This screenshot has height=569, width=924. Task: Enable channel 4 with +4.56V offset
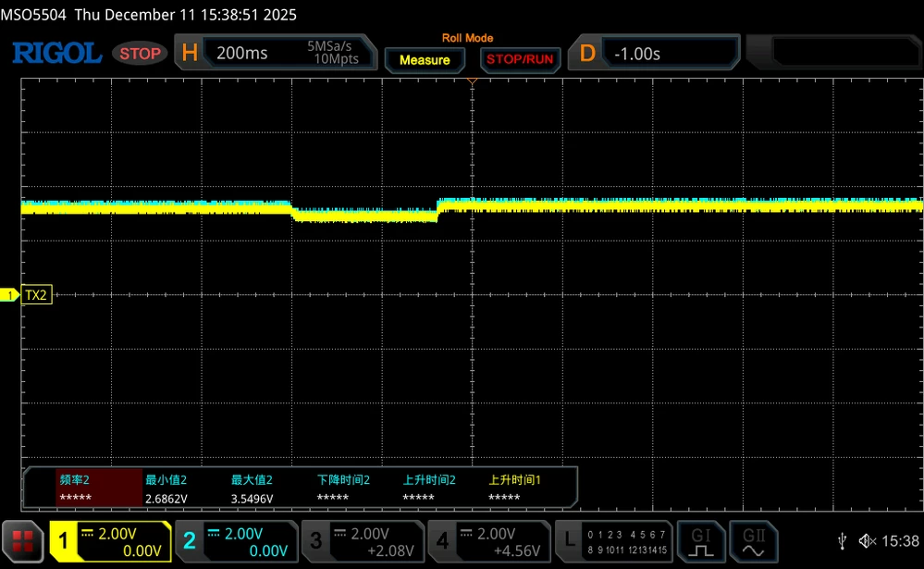tap(487, 540)
